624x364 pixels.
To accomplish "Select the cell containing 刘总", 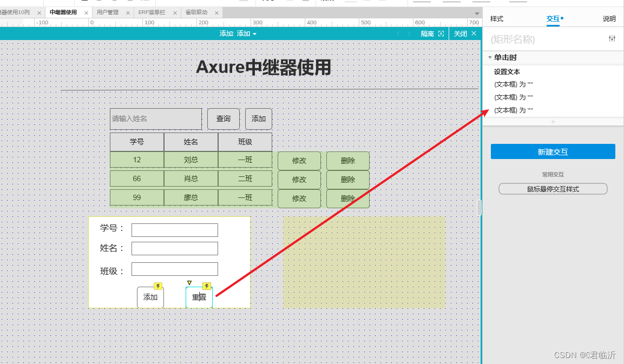I will [x=191, y=160].
